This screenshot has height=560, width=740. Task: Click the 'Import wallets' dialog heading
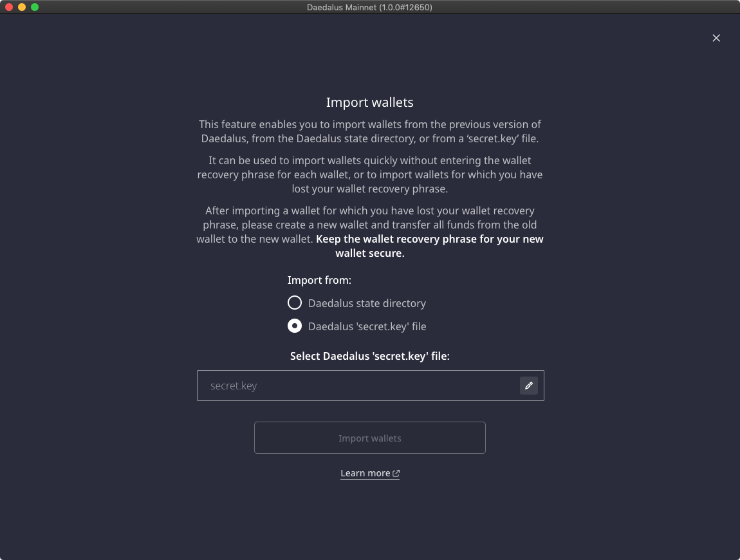370,102
